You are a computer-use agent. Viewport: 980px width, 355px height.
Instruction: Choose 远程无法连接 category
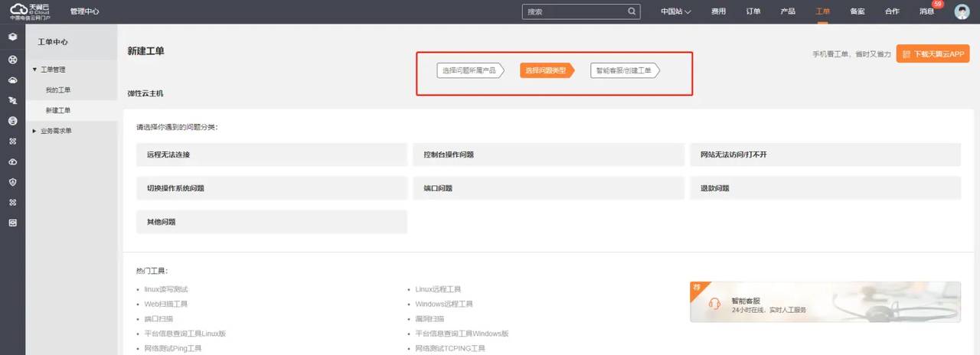click(272, 155)
